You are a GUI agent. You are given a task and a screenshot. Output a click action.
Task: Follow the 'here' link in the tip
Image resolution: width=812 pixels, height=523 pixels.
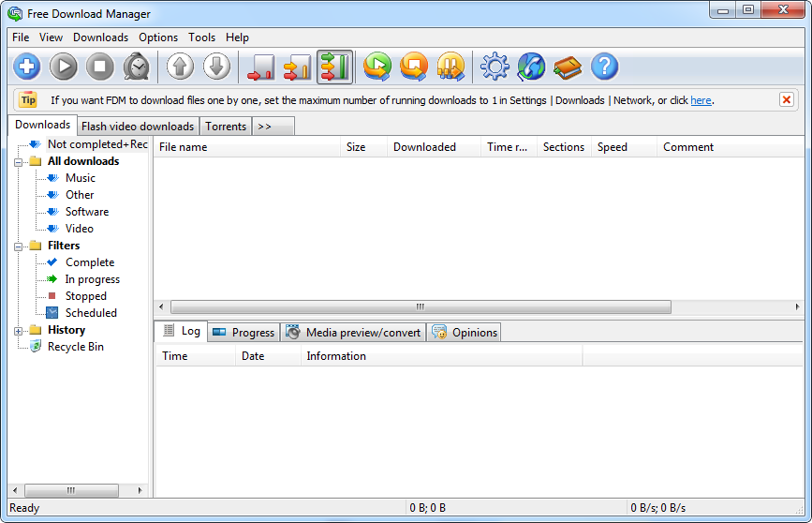click(x=701, y=100)
